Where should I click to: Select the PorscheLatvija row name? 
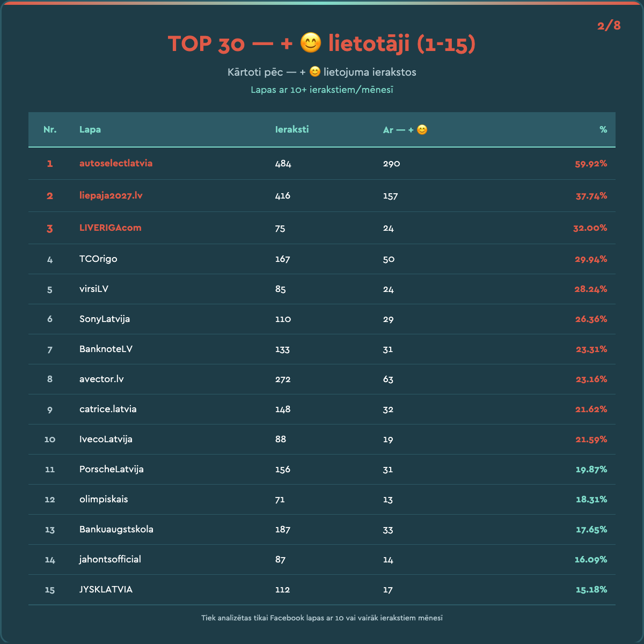[x=112, y=469]
